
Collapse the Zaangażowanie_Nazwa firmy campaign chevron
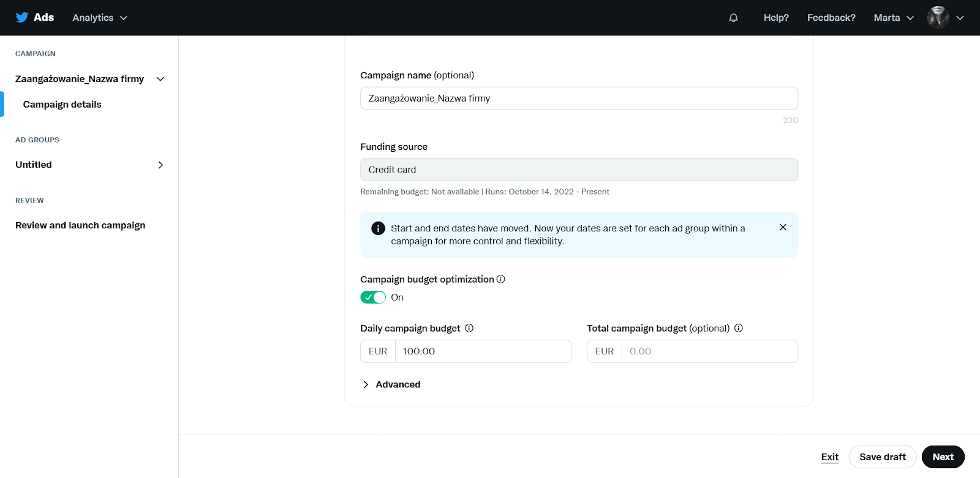point(160,79)
